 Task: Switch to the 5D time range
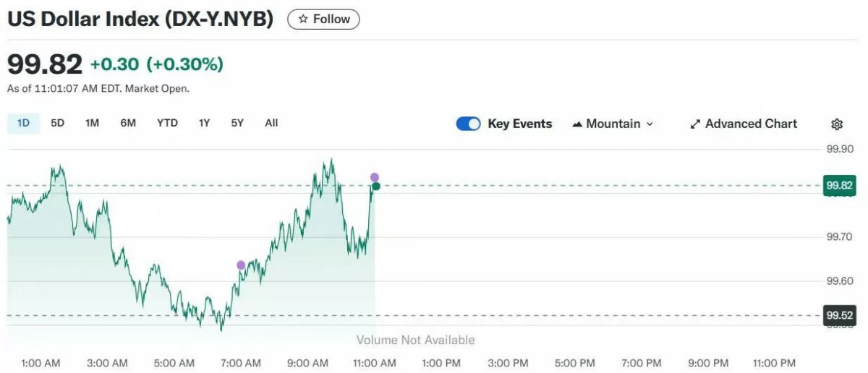[x=57, y=123]
